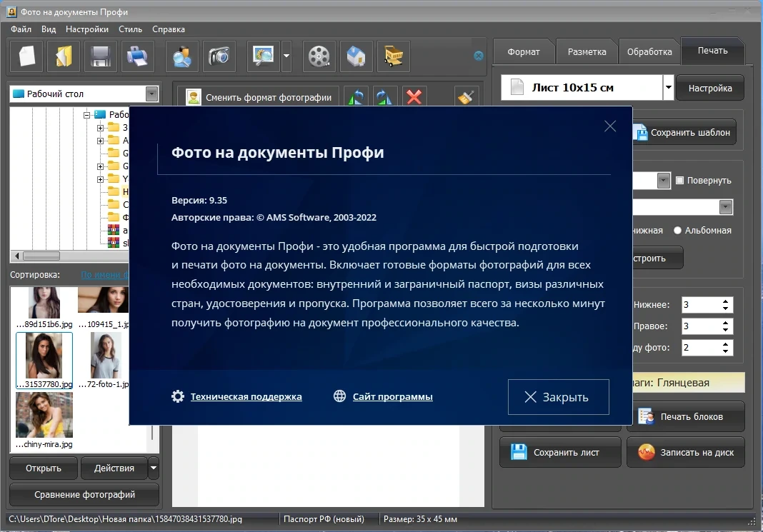Click the person with magnifier toolbar icon
Viewport: 763px width, 532px height.
182,56
